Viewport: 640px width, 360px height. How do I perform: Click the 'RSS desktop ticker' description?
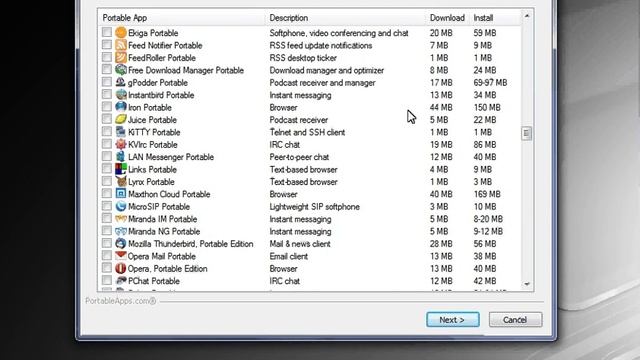point(303,58)
